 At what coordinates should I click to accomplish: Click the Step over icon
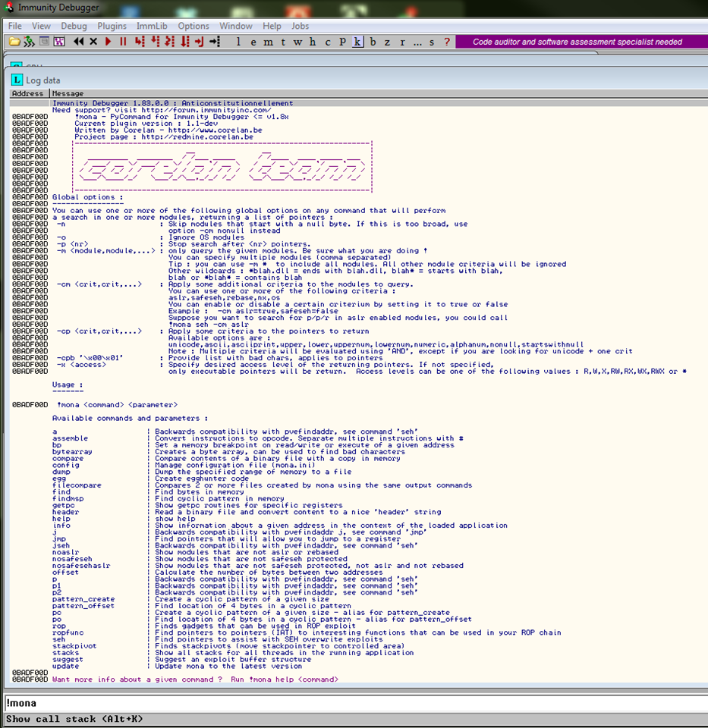click(156, 42)
